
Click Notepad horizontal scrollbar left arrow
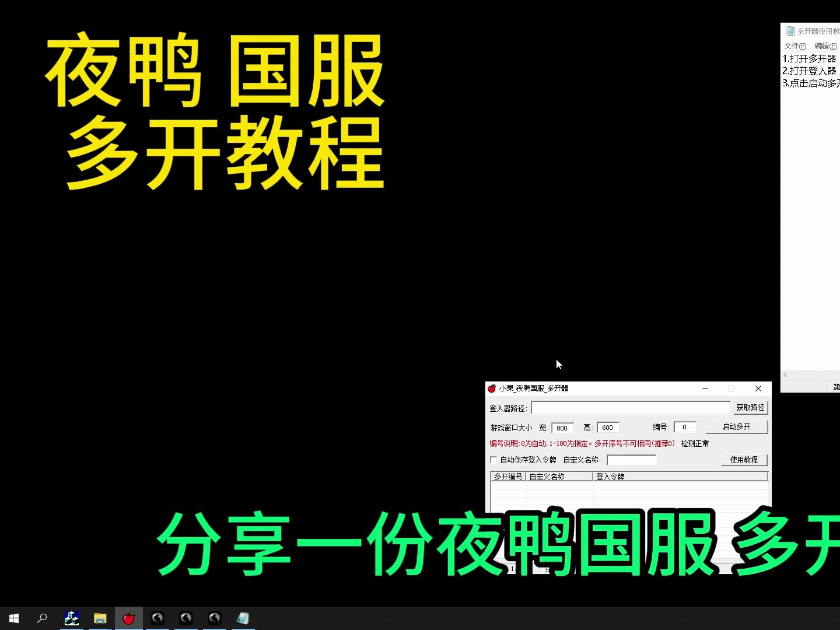786,374
